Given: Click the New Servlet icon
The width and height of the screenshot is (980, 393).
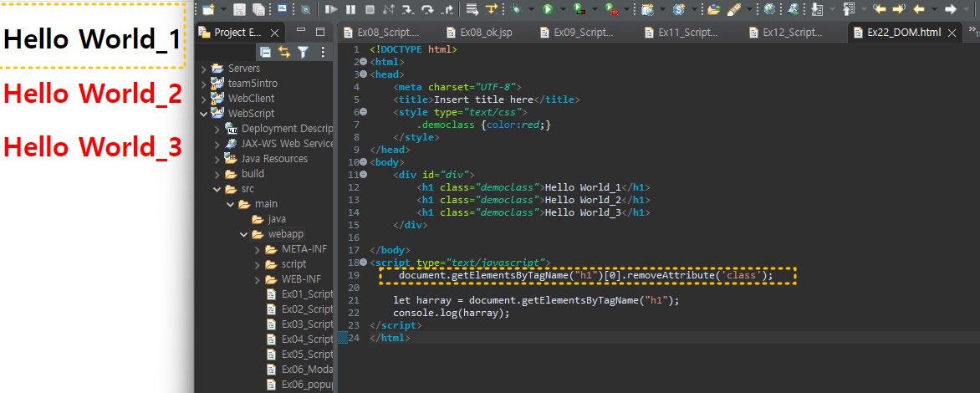Looking at the screenshot, I should tap(679, 9).
